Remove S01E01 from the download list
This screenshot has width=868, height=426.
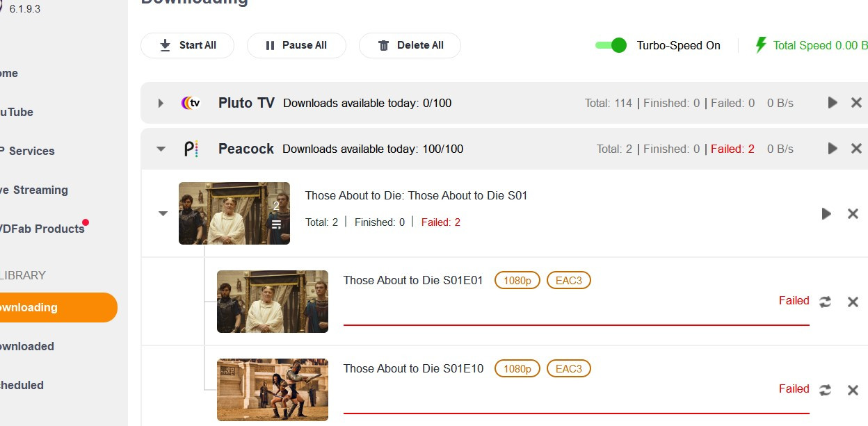tap(853, 302)
